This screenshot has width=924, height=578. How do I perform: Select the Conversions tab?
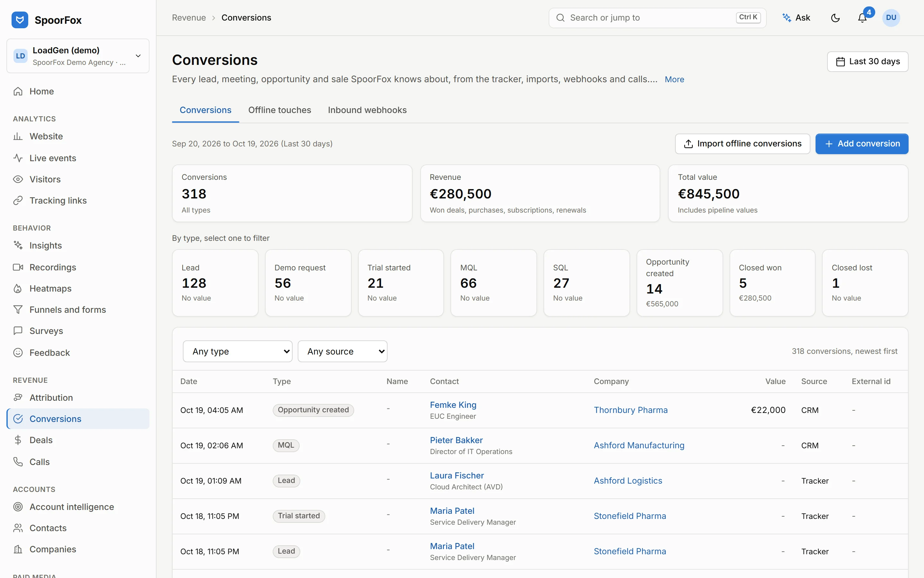[205, 110]
